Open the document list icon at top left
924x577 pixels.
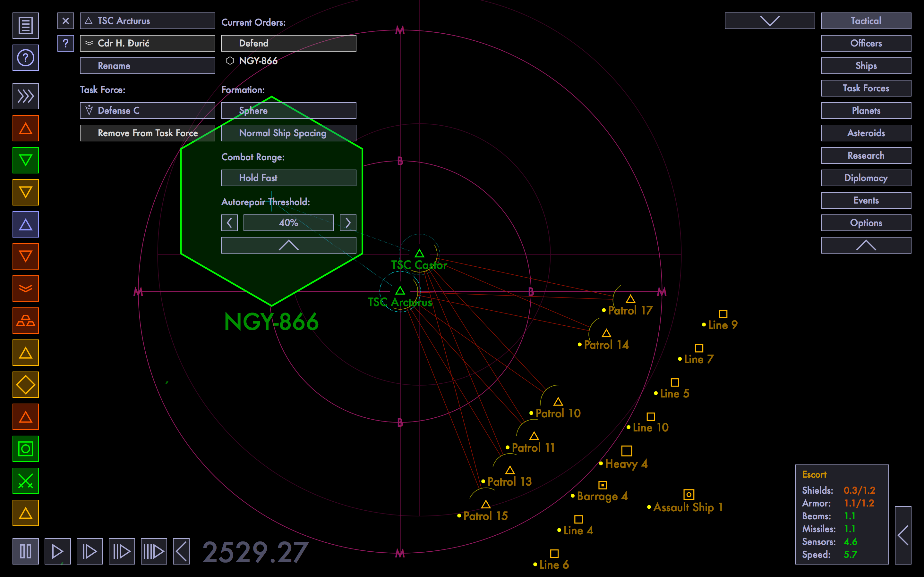click(26, 26)
